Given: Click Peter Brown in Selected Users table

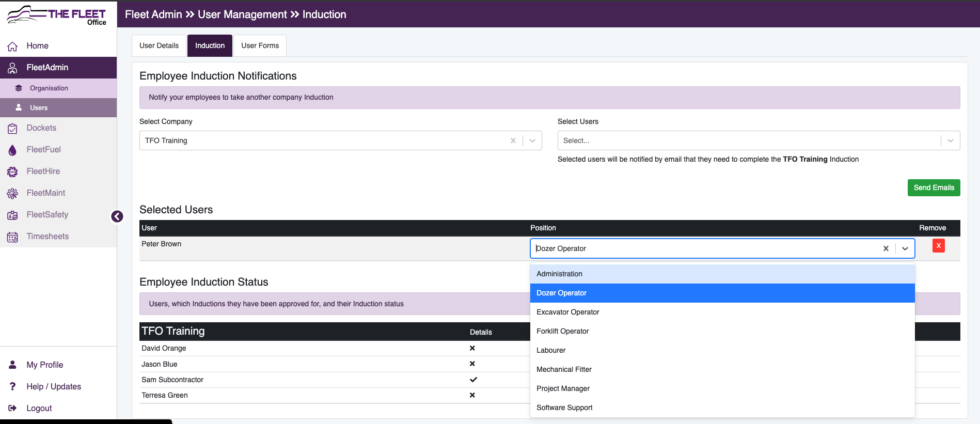Looking at the screenshot, I should click(x=162, y=244).
